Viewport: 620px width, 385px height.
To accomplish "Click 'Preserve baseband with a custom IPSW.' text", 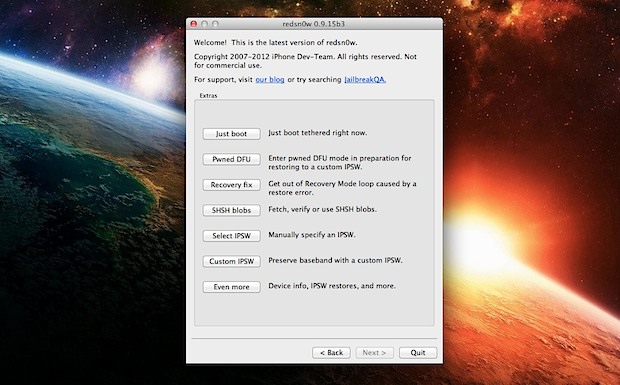I will pos(335,260).
